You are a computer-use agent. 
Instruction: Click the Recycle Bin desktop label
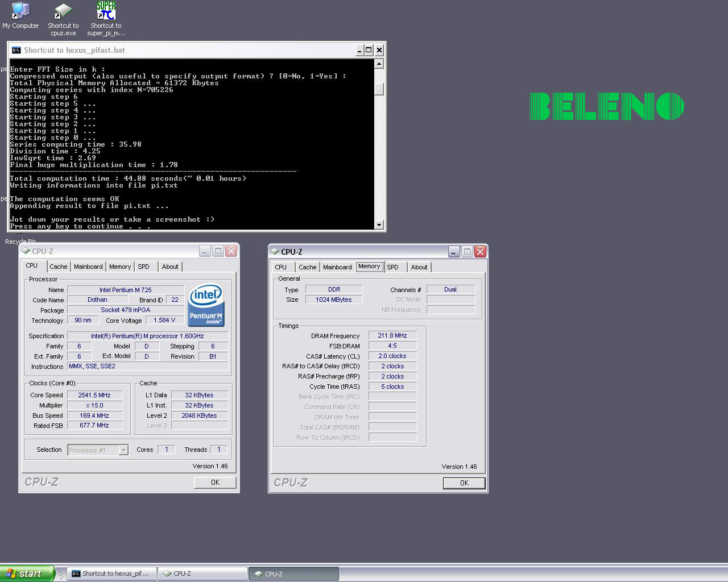[20, 242]
